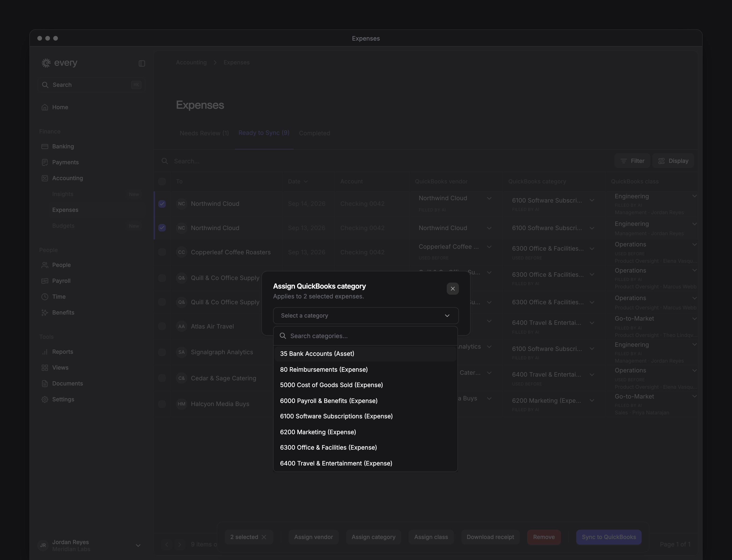Viewport: 732px width, 560px height.
Task: Click the expenses table search magnifier icon
Action: pos(165,161)
